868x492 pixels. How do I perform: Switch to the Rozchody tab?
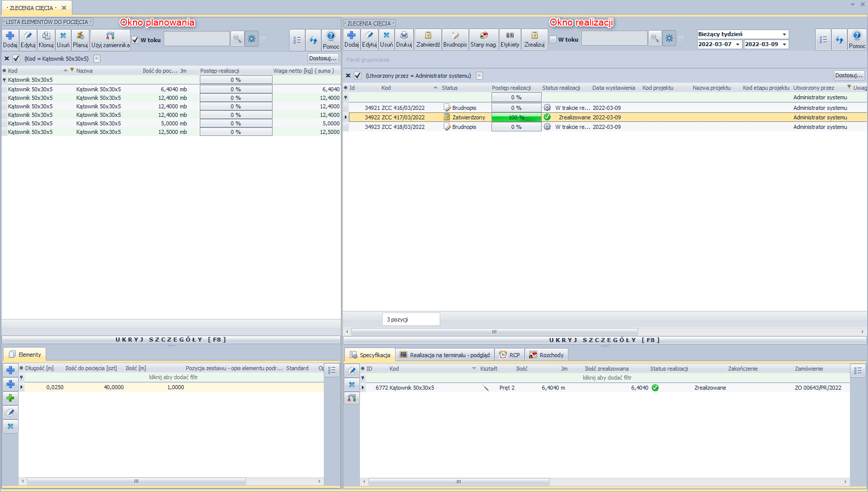click(x=546, y=355)
